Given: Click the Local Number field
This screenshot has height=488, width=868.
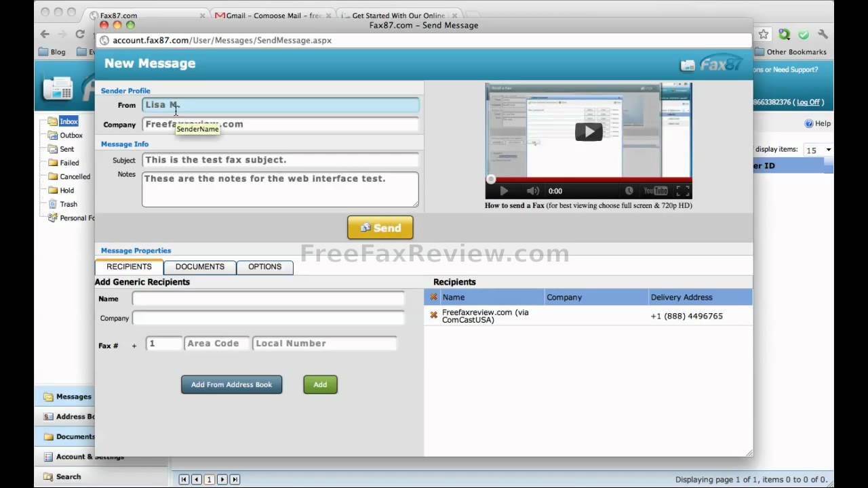Looking at the screenshot, I should [x=324, y=344].
